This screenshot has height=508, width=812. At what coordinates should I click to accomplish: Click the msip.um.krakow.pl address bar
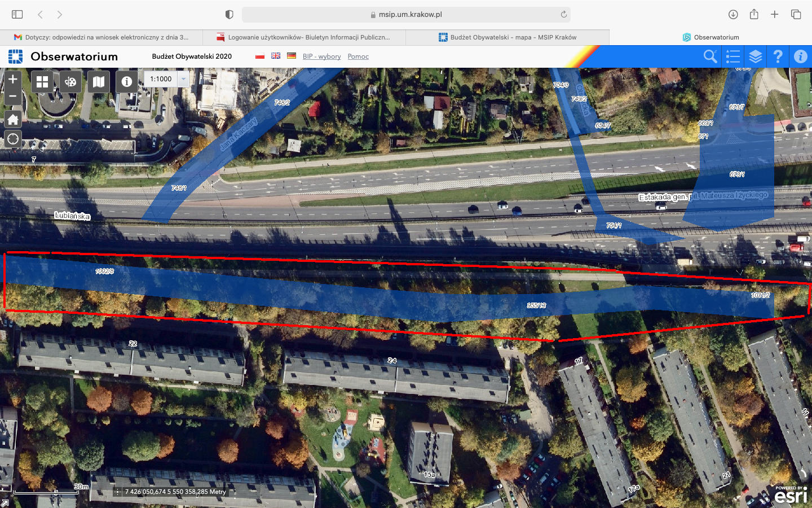(406, 15)
